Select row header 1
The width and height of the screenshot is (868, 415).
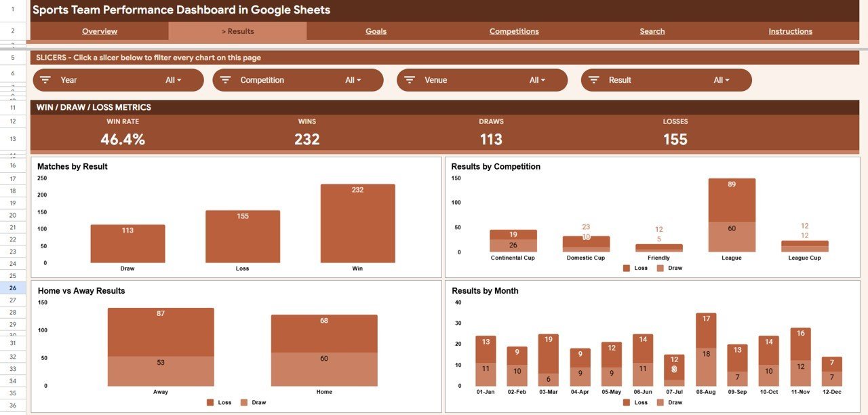tap(13, 10)
